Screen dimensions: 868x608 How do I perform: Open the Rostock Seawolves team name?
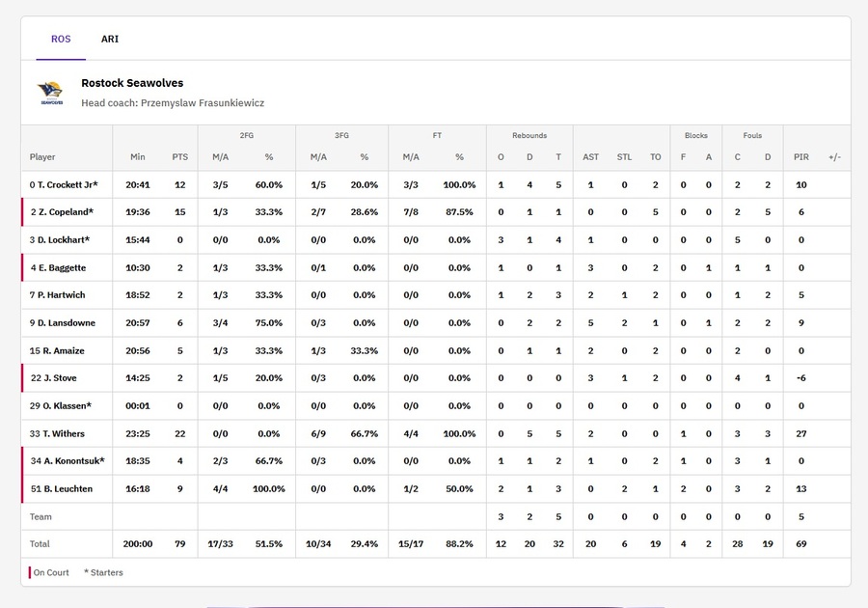[x=132, y=83]
